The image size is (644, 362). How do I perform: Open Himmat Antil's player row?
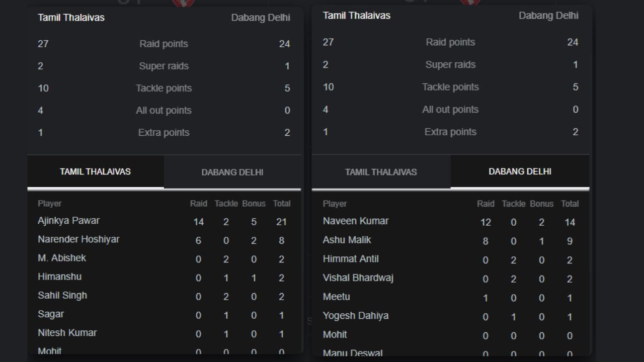[351, 259]
